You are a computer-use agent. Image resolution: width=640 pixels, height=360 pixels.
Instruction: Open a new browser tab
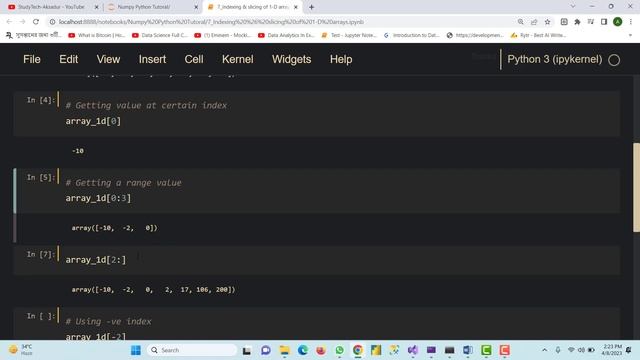tap(311, 7)
